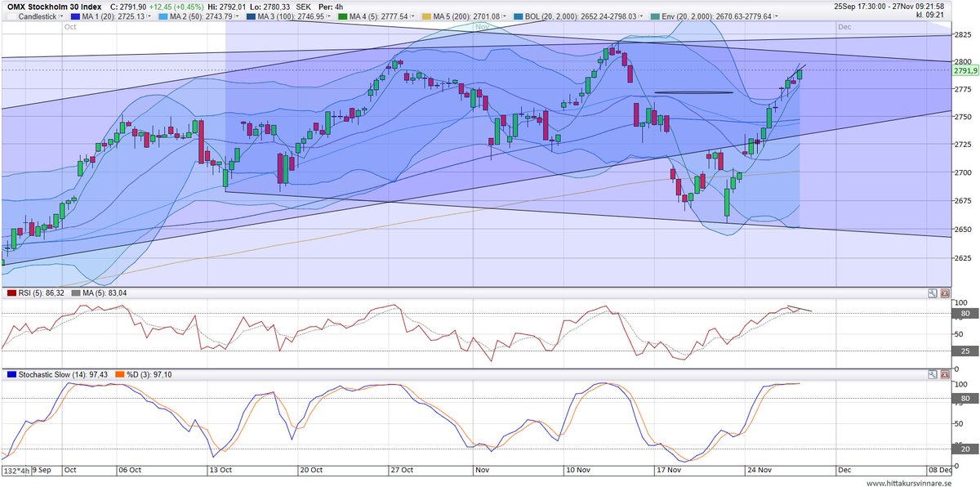Click the 2650 price axis label
Viewport: 980px width, 487px height.
pyautogui.click(x=964, y=230)
